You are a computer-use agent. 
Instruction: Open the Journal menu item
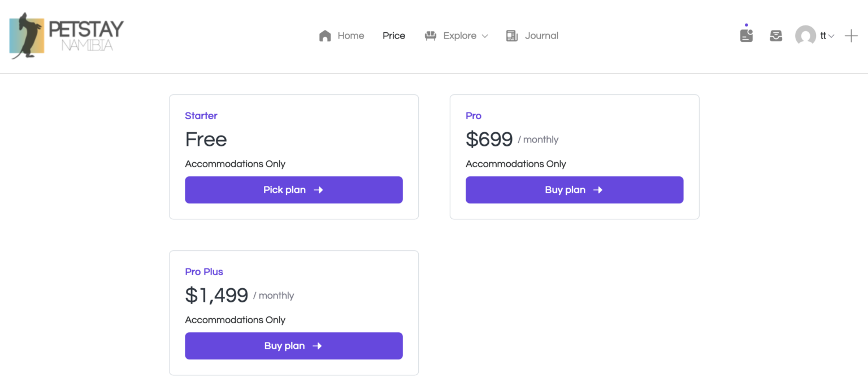(x=541, y=36)
